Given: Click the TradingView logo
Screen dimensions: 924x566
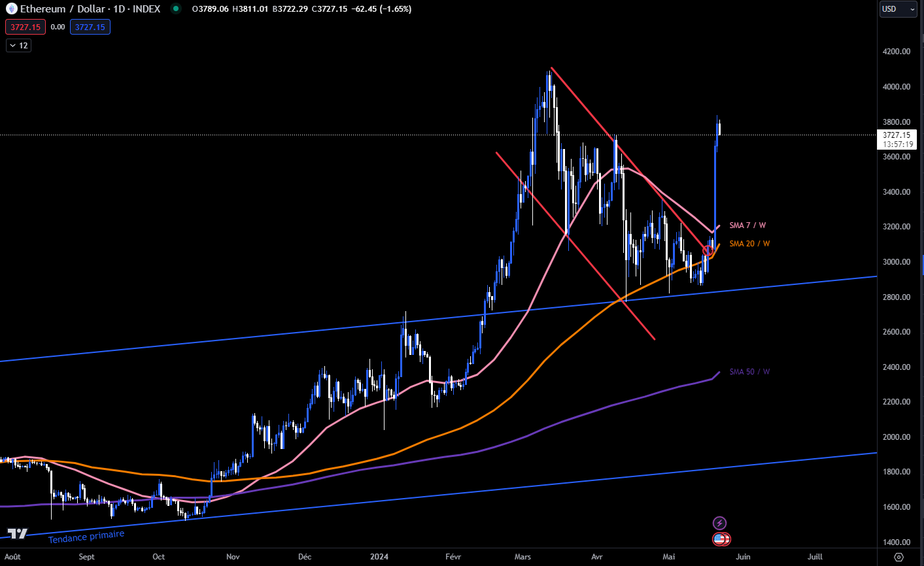Looking at the screenshot, I should (17, 533).
